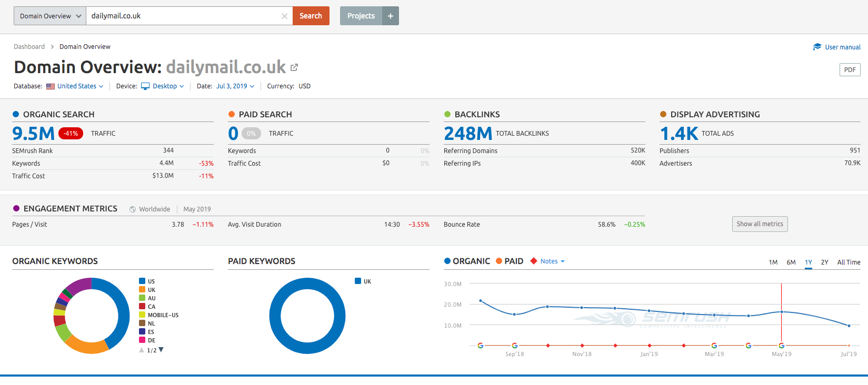Click the UK orange legend swatch in organic keywords

pyautogui.click(x=142, y=290)
